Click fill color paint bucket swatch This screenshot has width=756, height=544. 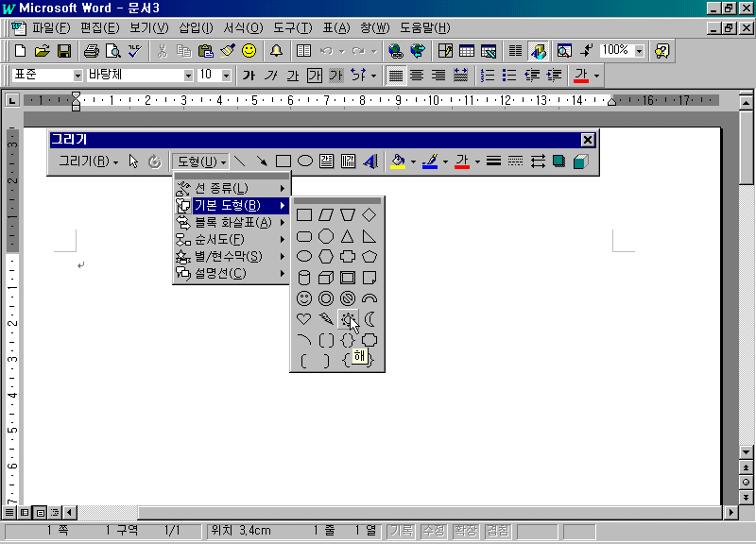(x=398, y=161)
